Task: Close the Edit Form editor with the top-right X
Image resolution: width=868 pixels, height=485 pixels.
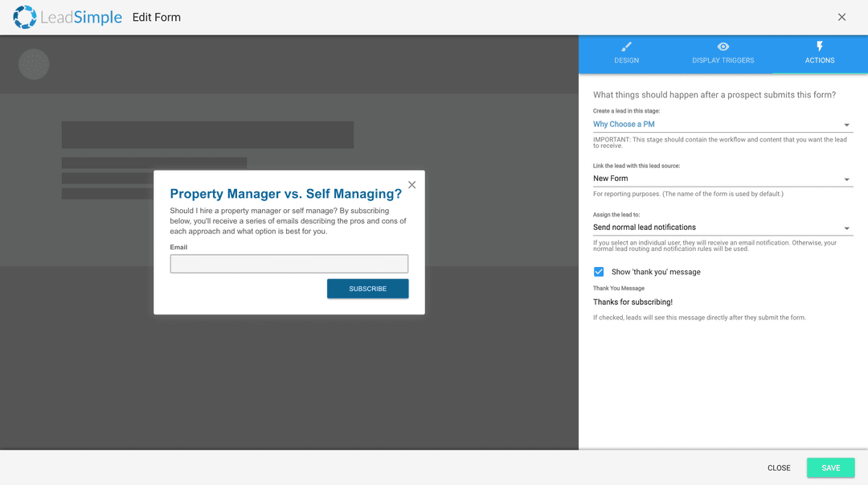Action: click(x=841, y=17)
